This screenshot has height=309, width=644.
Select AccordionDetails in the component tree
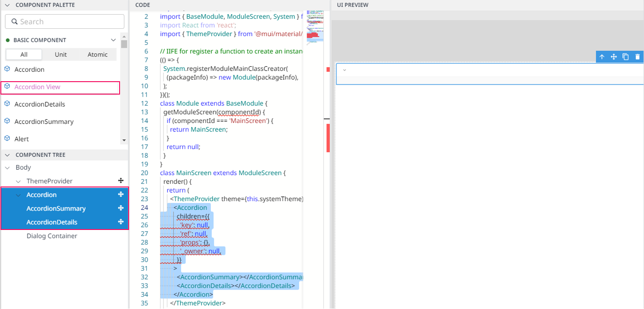coord(52,223)
